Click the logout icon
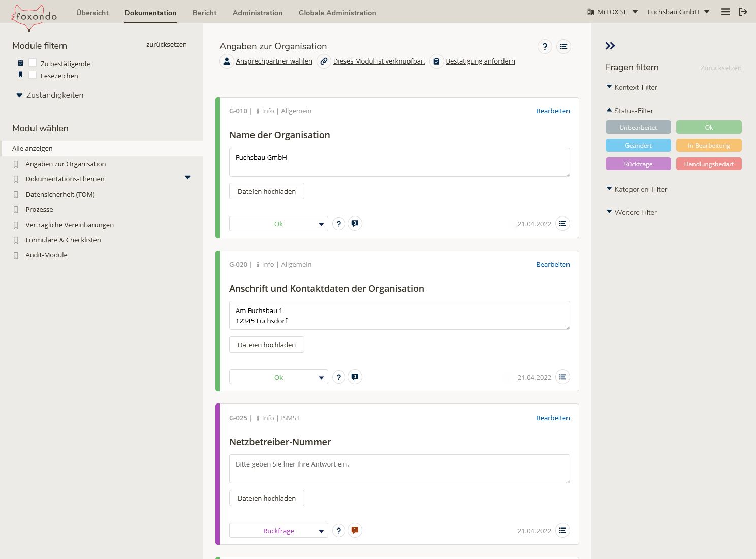The width and height of the screenshot is (756, 559). click(x=743, y=12)
